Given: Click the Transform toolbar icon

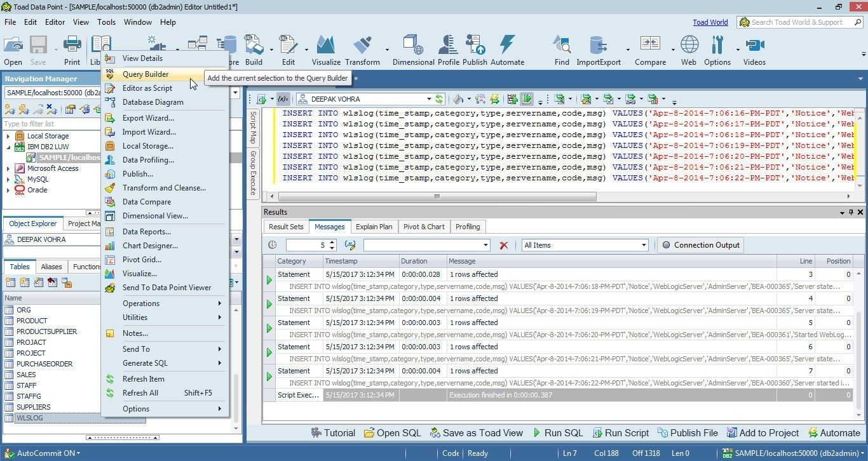Looking at the screenshot, I should click(362, 51).
